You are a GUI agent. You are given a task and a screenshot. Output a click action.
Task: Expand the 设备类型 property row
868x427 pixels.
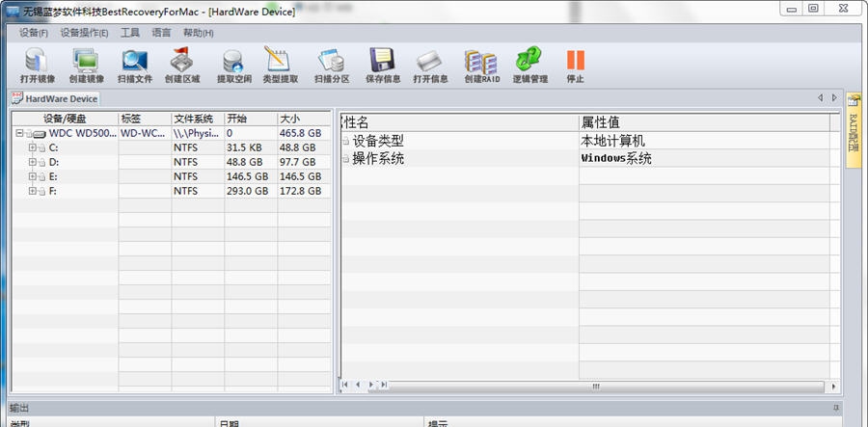[x=346, y=141]
